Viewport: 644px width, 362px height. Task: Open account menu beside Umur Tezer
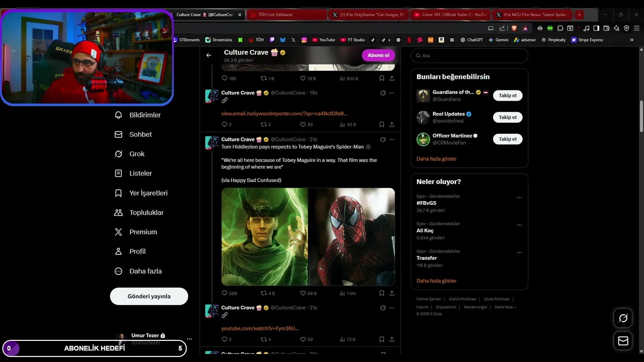(189, 339)
